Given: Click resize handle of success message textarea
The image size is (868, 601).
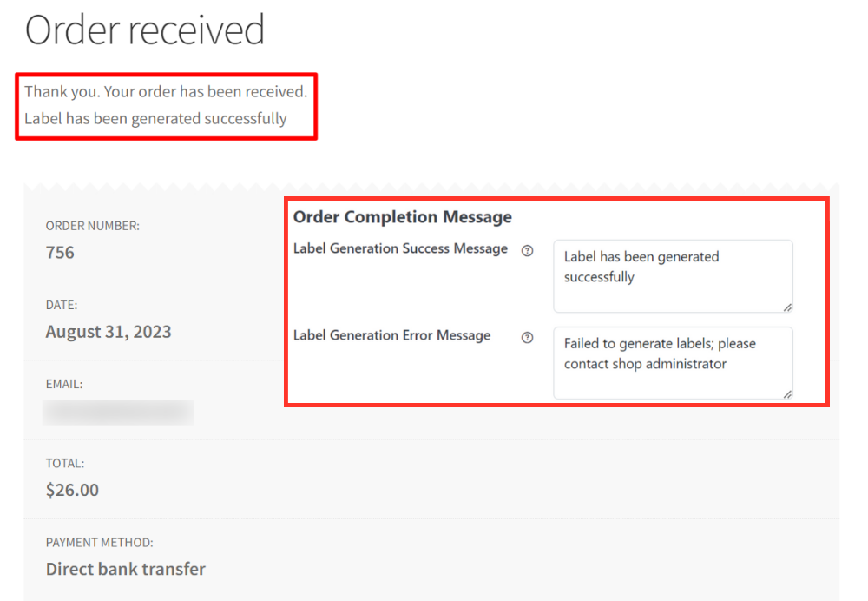Looking at the screenshot, I should pyautogui.click(x=787, y=307).
